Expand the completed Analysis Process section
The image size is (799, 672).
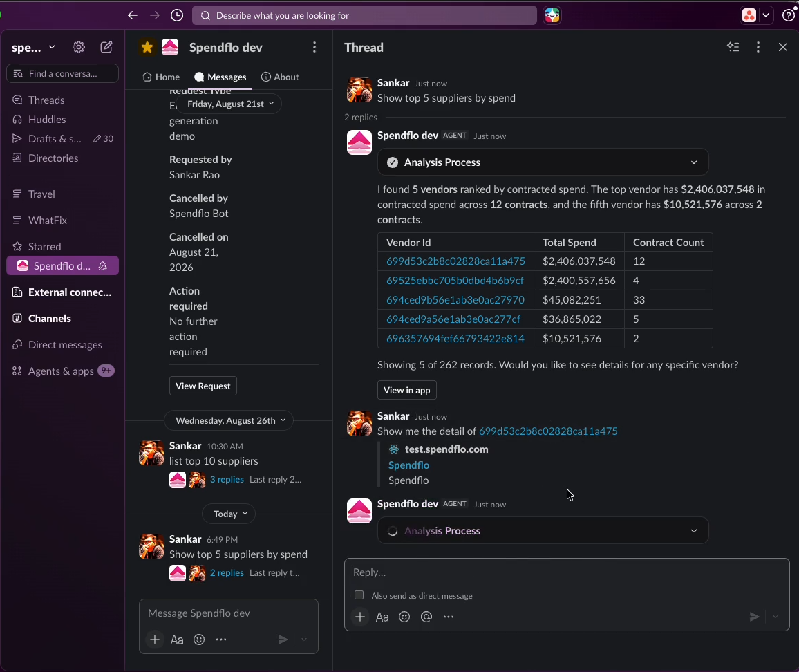point(543,162)
